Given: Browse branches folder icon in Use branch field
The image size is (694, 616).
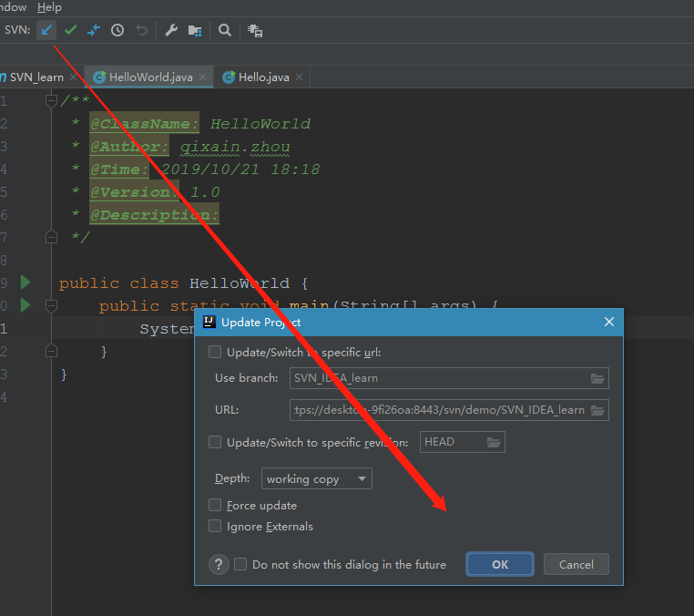Looking at the screenshot, I should pos(597,379).
